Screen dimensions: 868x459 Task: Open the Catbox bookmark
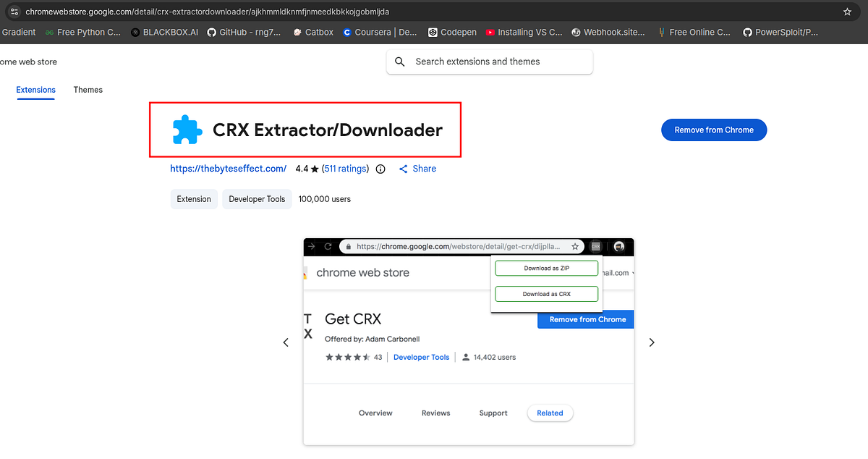coord(312,32)
